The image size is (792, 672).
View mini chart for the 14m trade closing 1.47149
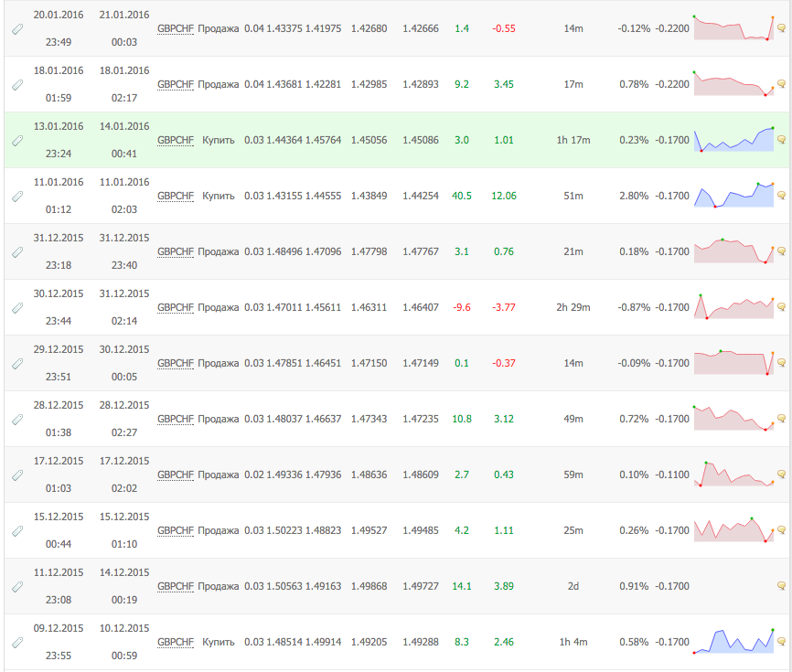(733, 362)
